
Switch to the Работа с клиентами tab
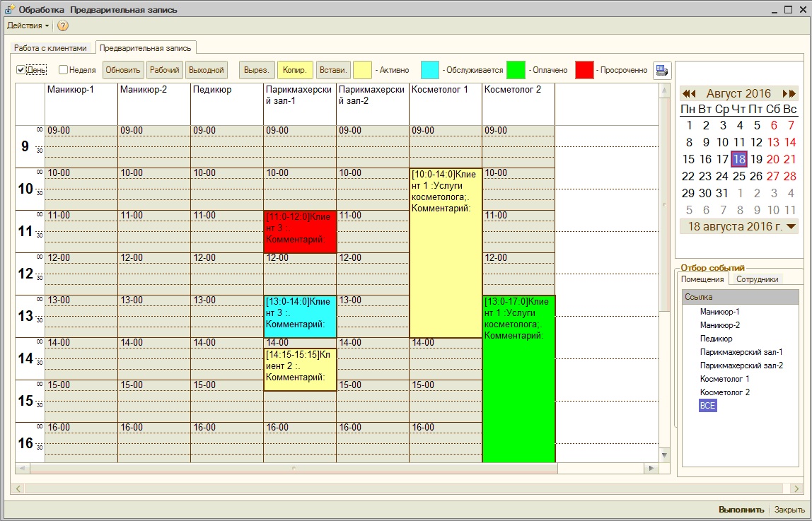(50, 48)
